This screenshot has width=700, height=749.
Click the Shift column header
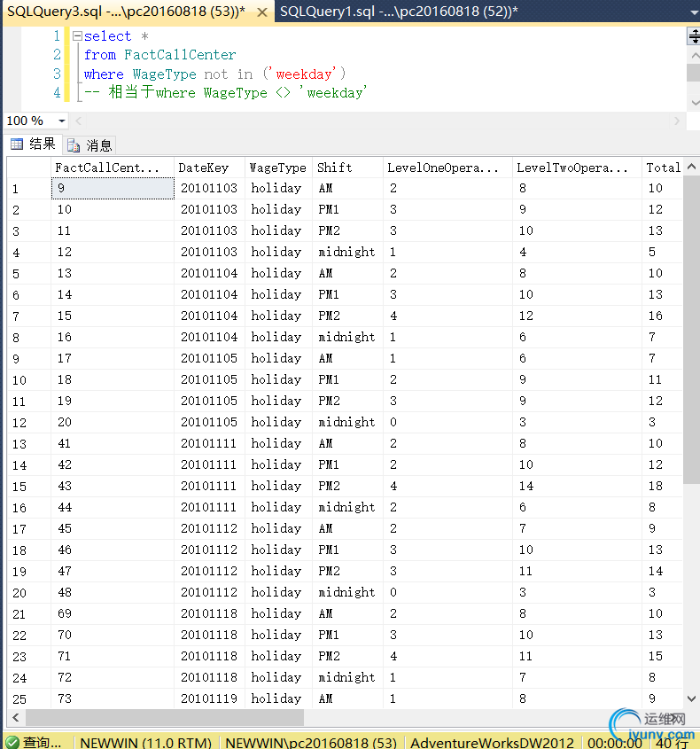[348, 168]
